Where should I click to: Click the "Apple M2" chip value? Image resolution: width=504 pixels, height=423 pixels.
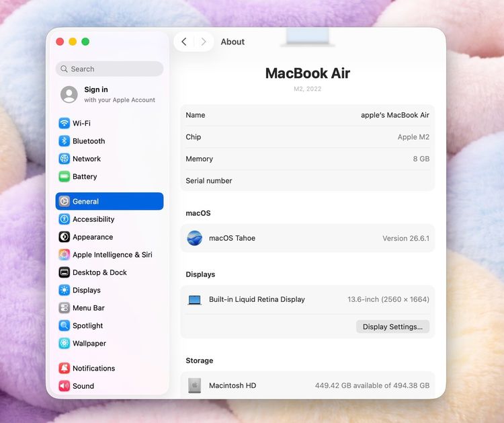coord(413,137)
